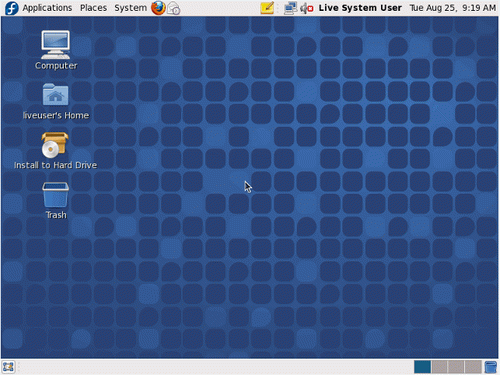Open the System menu

point(130,8)
